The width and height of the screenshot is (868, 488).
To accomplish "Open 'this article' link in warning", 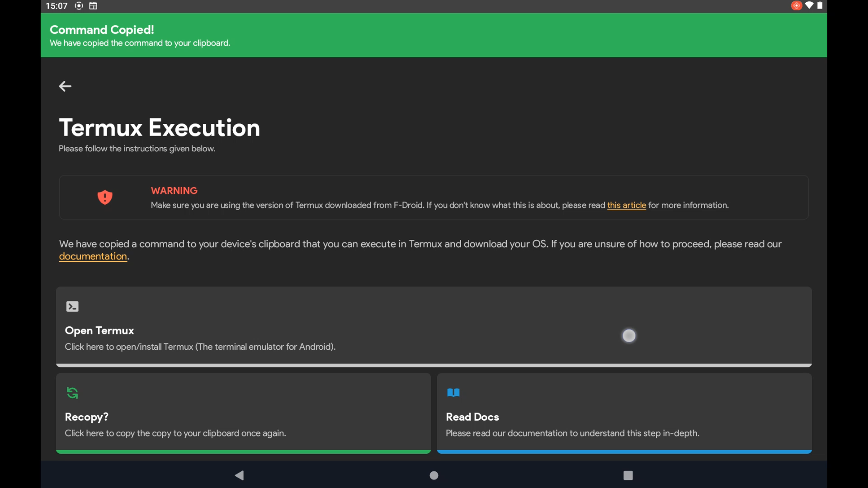I will tap(626, 205).
